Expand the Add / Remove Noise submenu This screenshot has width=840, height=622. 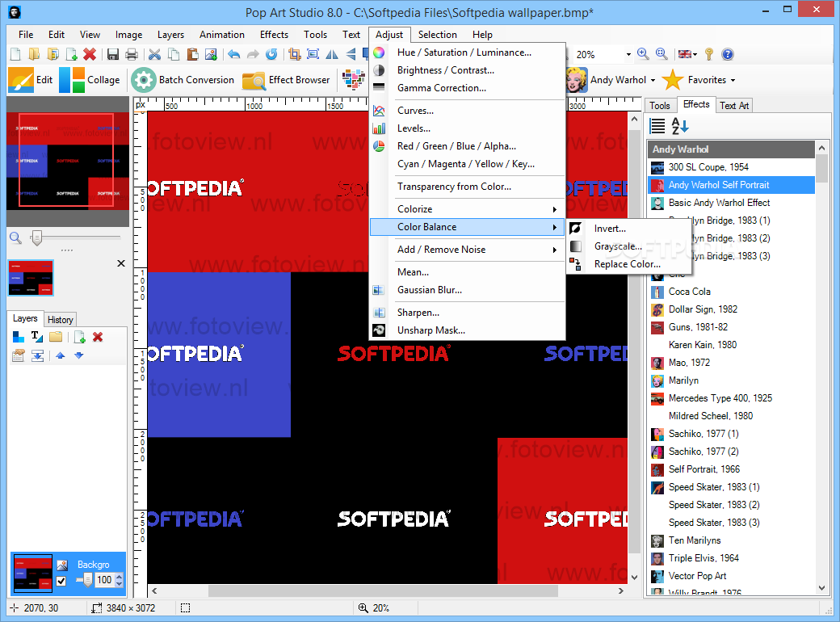pyautogui.click(x=467, y=249)
